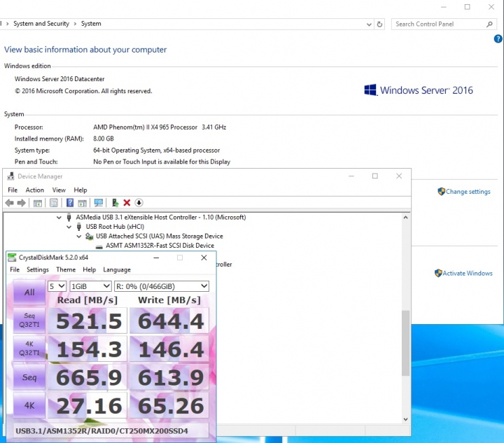This screenshot has height=443, width=504.
Task: Click Change settings link
Action: pyautogui.click(x=468, y=192)
